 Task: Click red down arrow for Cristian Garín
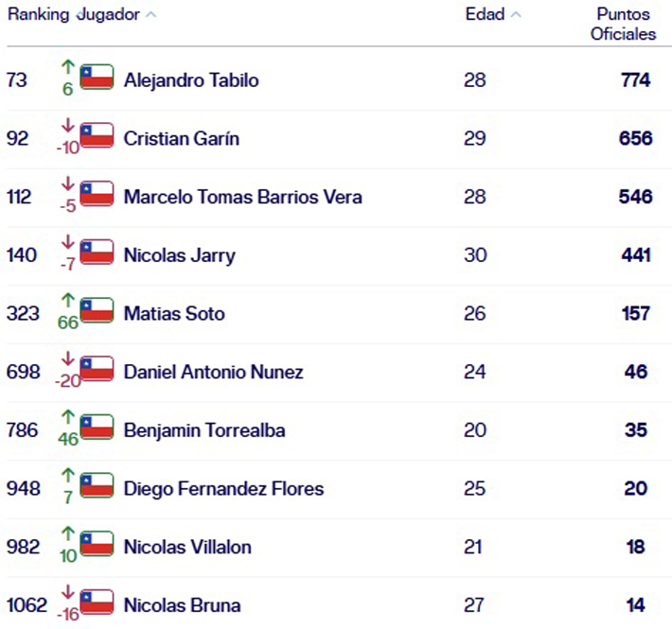click(x=67, y=125)
